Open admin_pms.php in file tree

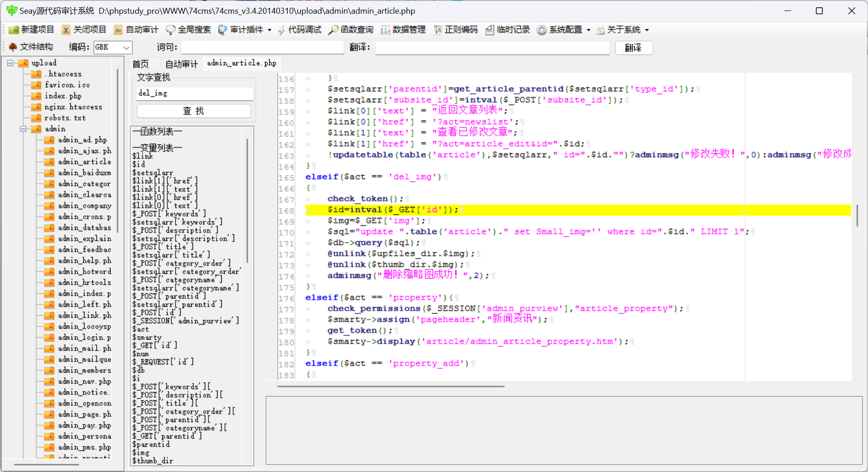coord(85,447)
